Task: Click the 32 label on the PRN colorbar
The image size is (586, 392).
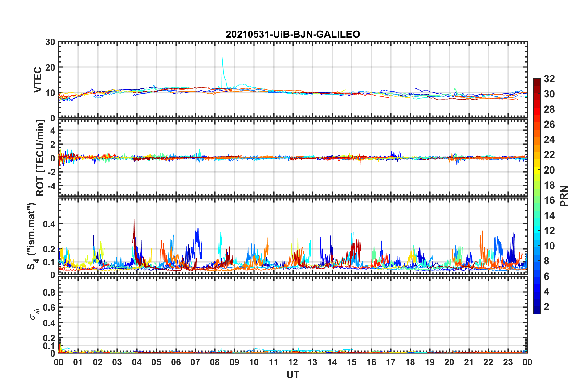Action: (x=549, y=79)
